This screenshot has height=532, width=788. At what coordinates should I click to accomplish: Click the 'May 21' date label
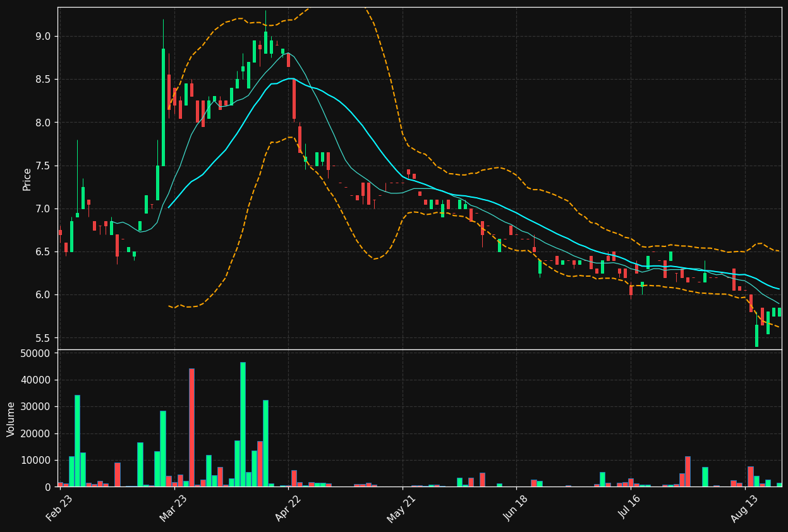[x=401, y=508]
